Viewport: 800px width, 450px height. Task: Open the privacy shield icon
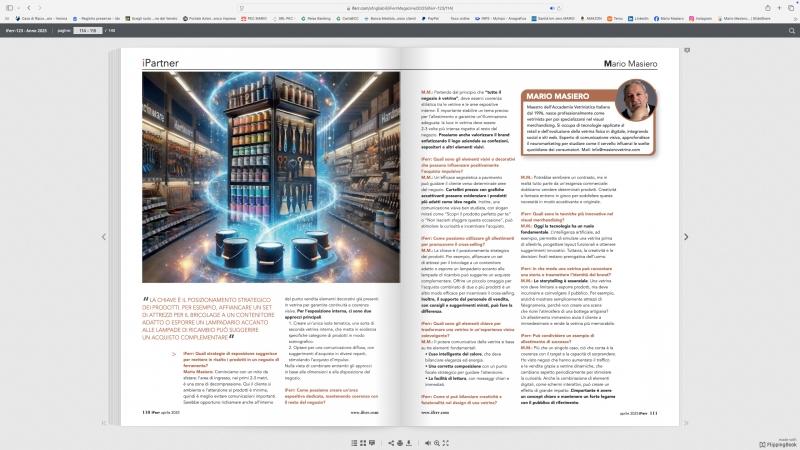coord(242,8)
